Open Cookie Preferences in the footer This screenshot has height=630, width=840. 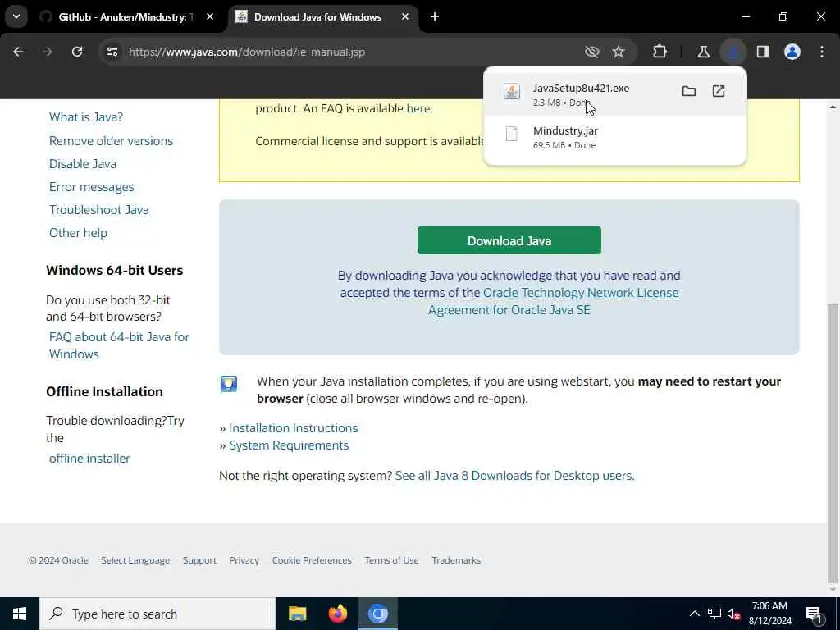pyautogui.click(x=312, y=560)
